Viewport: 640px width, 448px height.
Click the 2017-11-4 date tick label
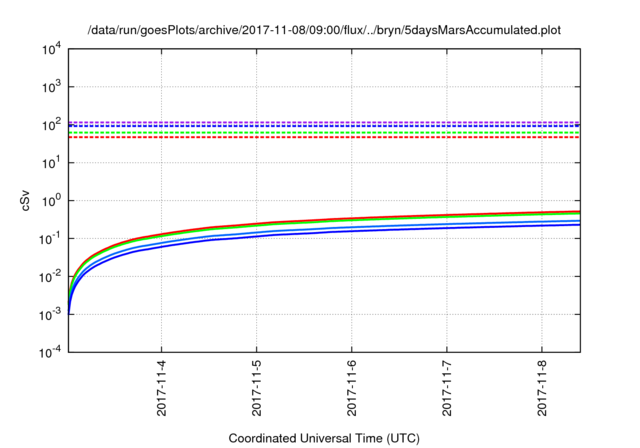[162, 388]
